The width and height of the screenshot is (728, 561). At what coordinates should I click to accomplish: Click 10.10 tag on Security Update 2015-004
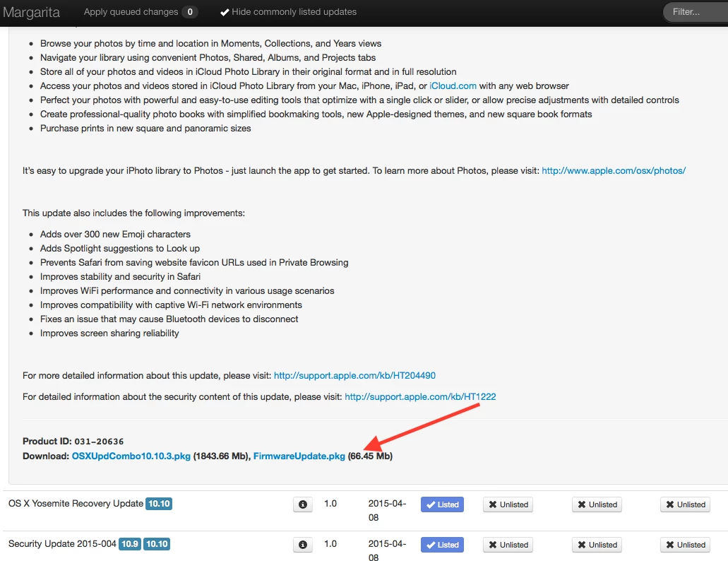tap(157, 544)
